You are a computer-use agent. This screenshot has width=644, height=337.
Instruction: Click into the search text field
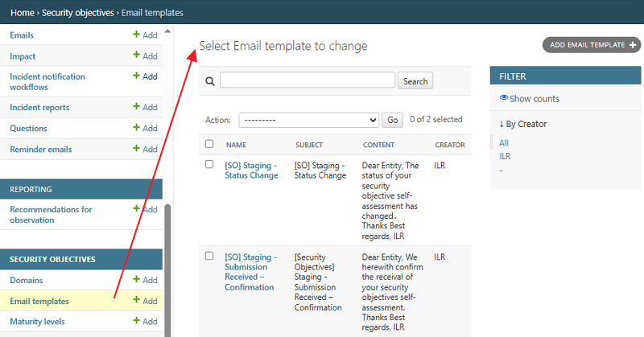tap(308, 80)
